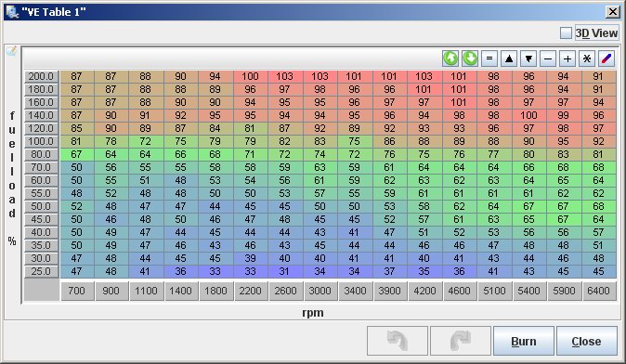Viewport: 626px width, 364px height.
Task: Select the 60.0 fuel load bin
Action: coord(41,180)
